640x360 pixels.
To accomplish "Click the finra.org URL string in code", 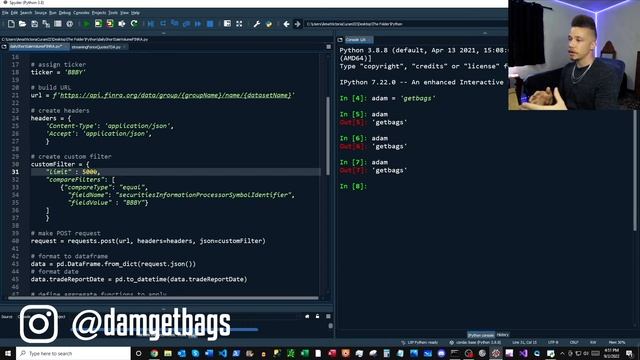I will tap(176, 95).
